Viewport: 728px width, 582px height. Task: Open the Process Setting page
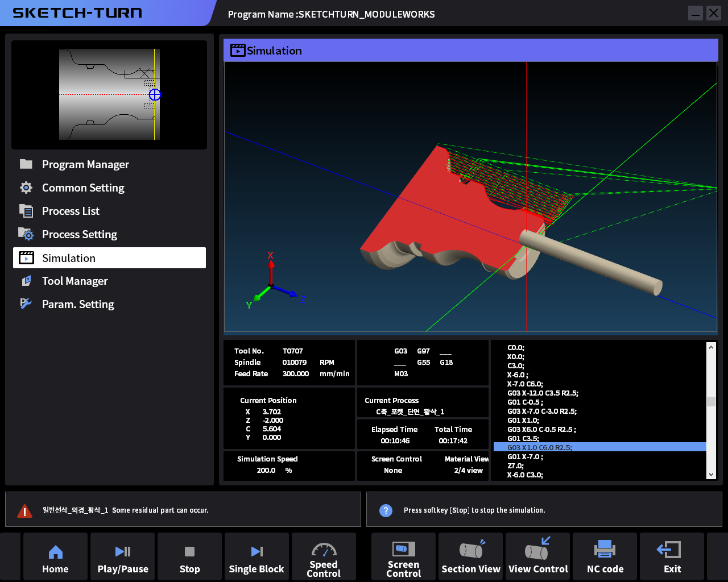click(x=80, y=234)
